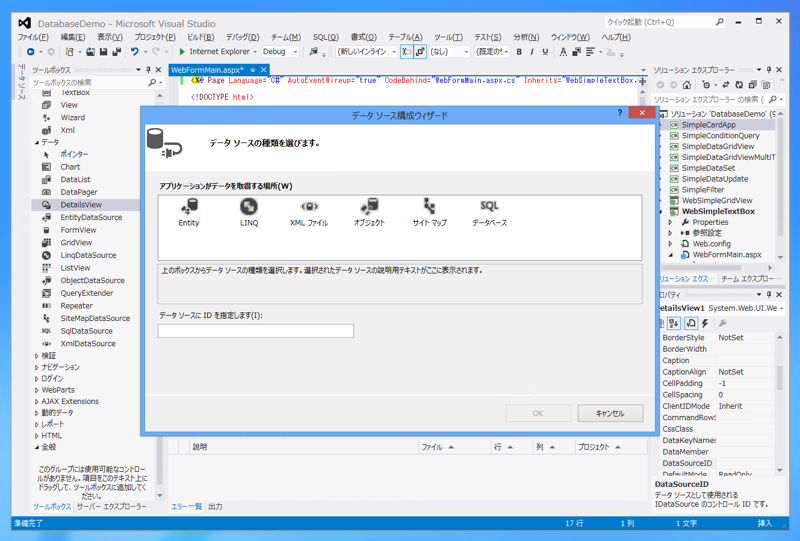Click the キャンセル button in wizard

[610, 413]
